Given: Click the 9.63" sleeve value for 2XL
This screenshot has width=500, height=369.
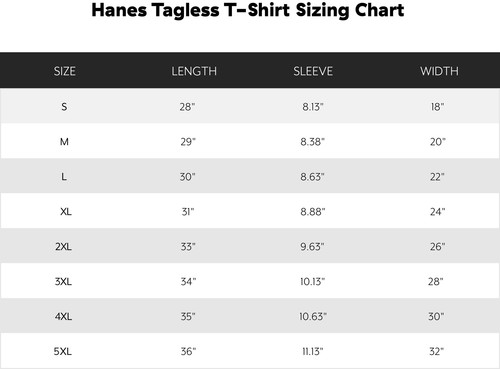Looking at the screenshot, I should click(312, 247).
